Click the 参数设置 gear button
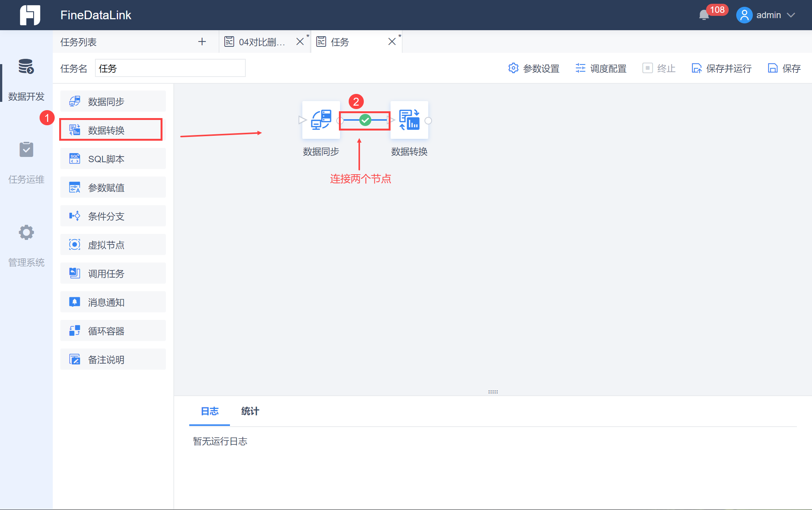 533,68
